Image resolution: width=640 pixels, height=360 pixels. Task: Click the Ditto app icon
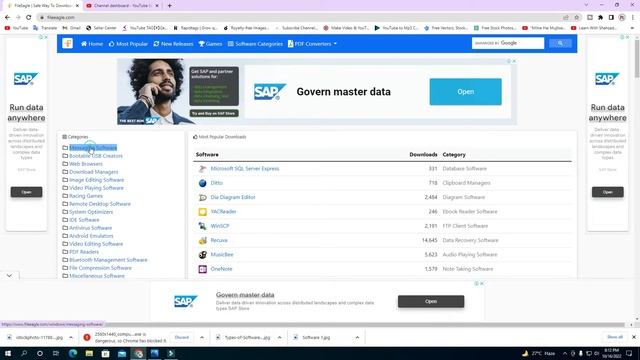pos(202,183)
